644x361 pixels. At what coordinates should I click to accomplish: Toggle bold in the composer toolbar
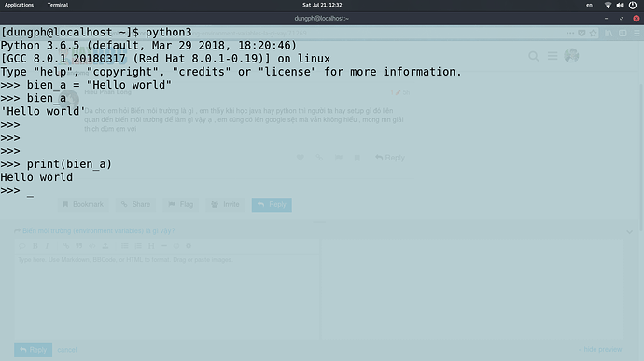[x=35, y=246]
